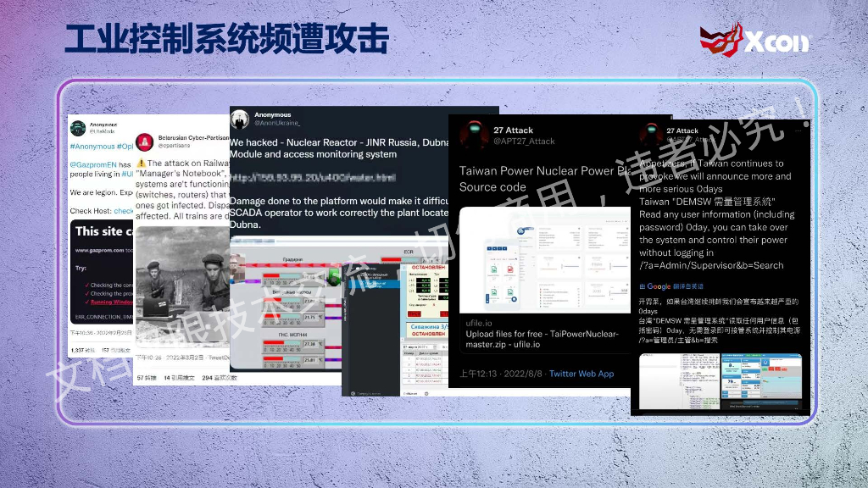868x488 pixels.
Task: Click the 27 Attack avatar on Taiwan Power tweet
Action: coord(474,135)
